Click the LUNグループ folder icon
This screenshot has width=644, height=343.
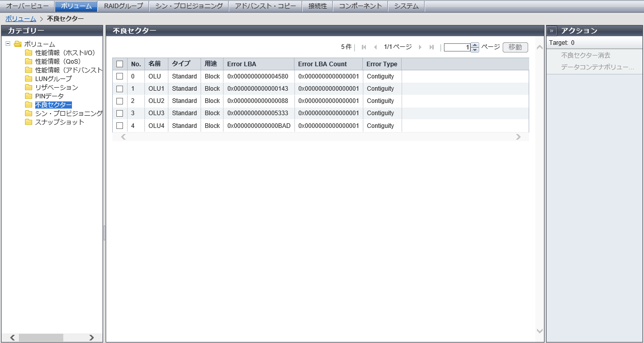[x=29, y=78]
